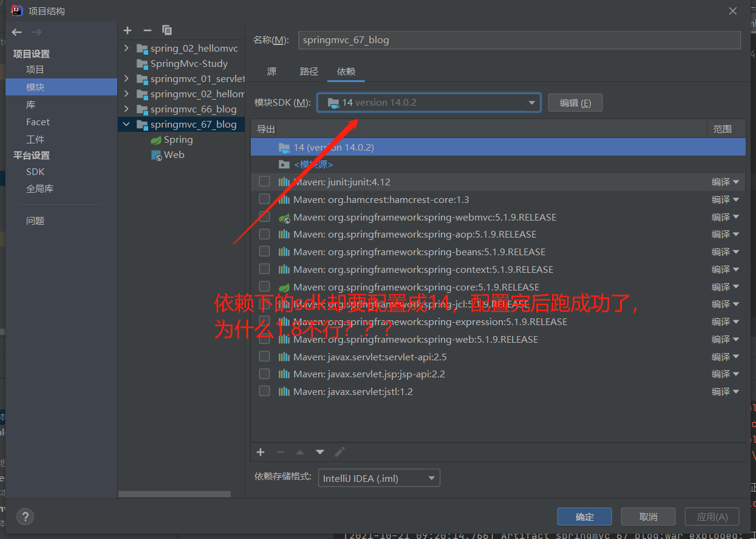Expand springmvc_01_servlet module
Image resolution: width=756 pixels, height=539 pixels.
click(126, 78)
